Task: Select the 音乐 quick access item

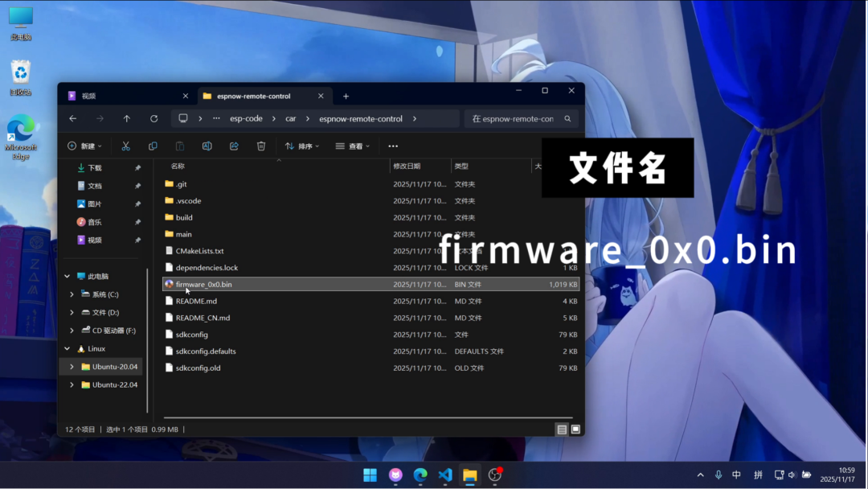Action: [x=95, y=222]
